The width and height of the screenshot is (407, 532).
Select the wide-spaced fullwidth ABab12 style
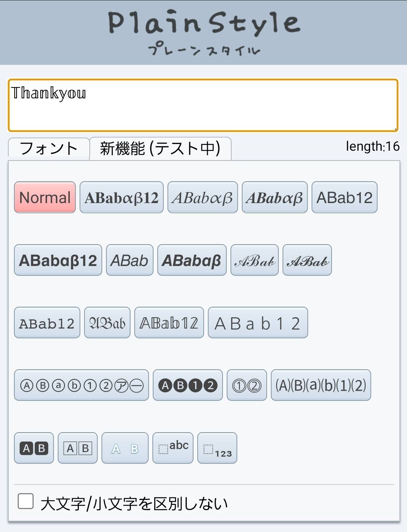[x=258, y=323]
